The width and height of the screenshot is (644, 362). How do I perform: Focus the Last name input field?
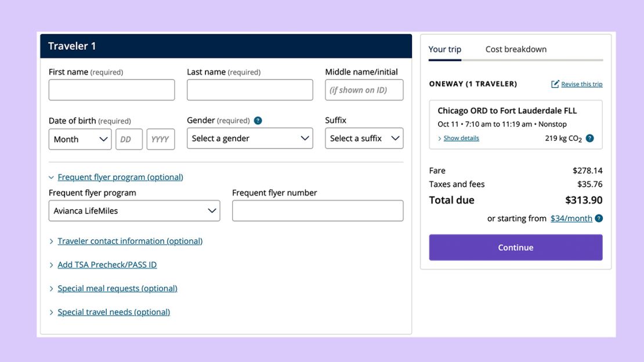(x=249, y=90)
